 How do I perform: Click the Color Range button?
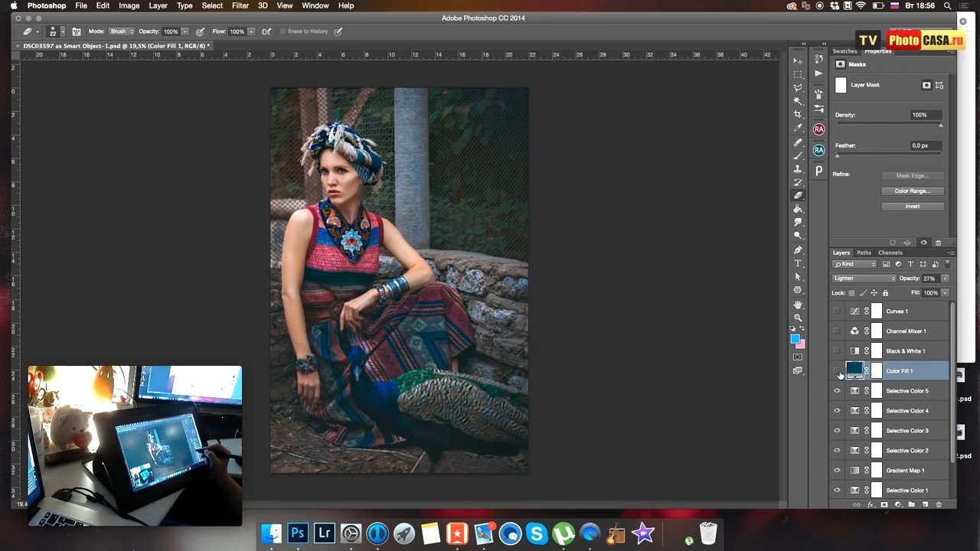913,191
